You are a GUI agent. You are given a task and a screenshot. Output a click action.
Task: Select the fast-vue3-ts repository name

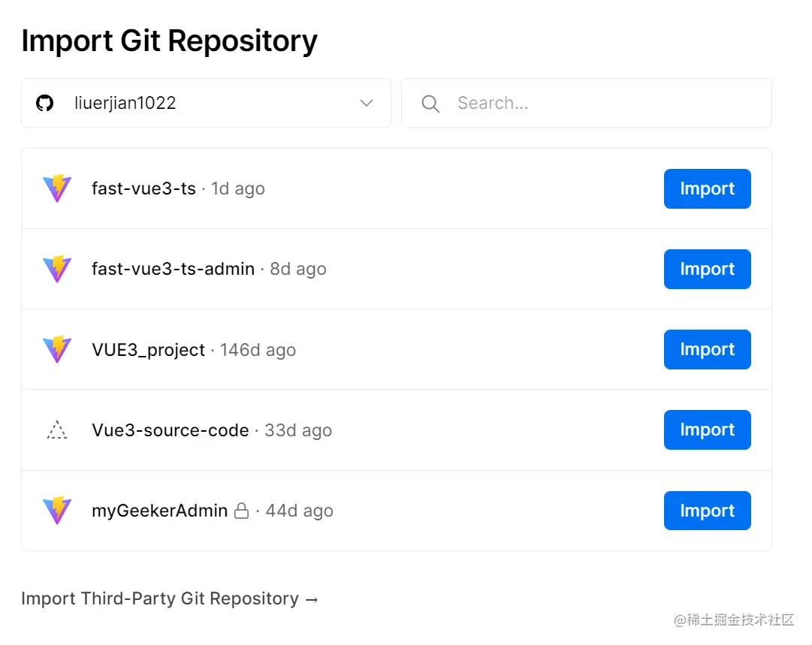[x=143, y=188]
